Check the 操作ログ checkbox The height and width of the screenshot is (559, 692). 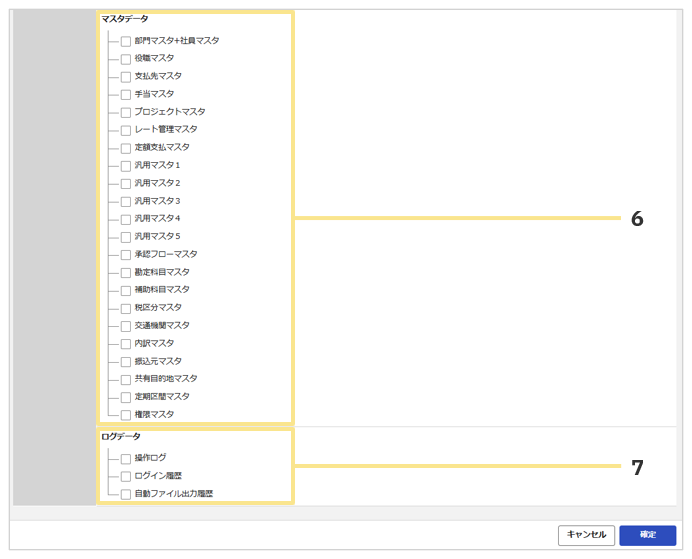pyautogui.click(x=126, y=458)
